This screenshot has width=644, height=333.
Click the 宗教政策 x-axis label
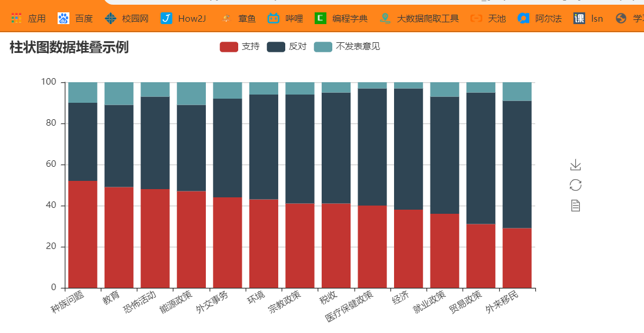[285, 302]
